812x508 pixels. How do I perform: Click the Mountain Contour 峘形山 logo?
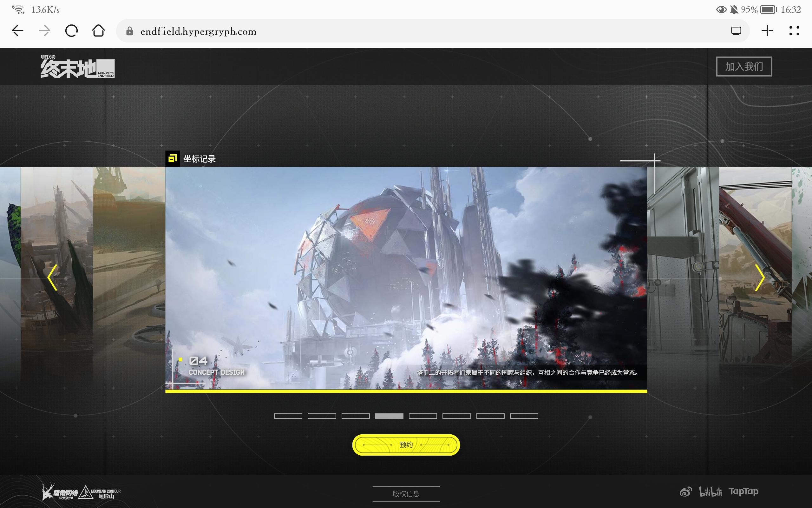click(x=100, y=492)
